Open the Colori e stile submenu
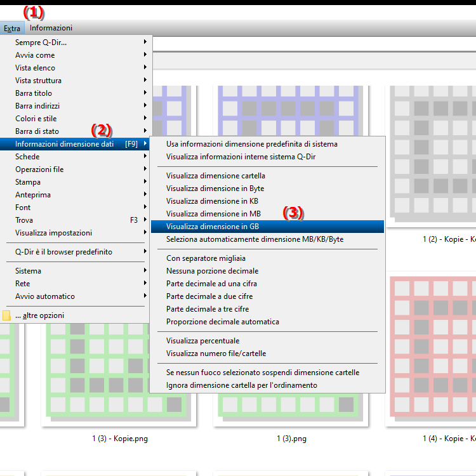This screenshot has width=476, height=476. click(x=74, y=119)
